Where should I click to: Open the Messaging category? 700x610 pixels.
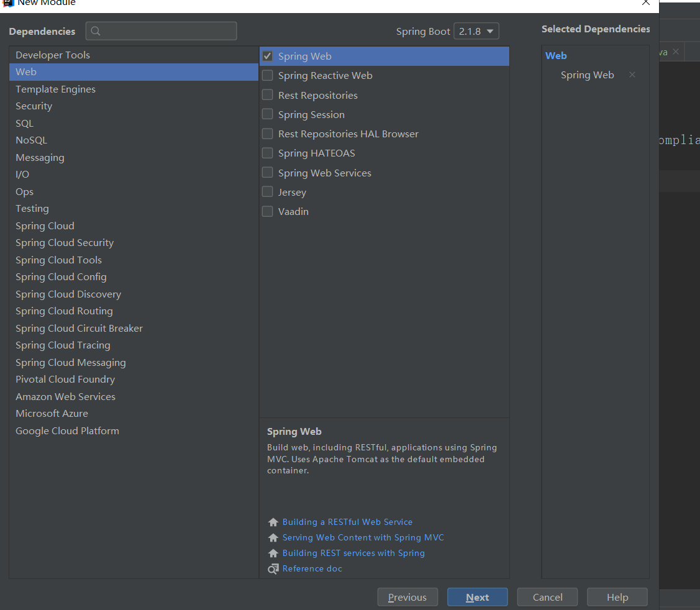(x=134, y=158)
